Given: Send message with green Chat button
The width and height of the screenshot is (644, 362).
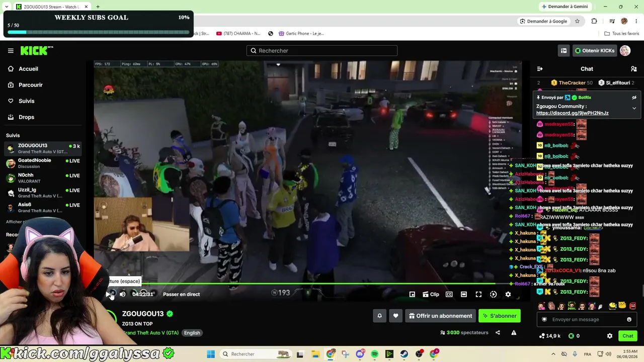Looking at the screenshot, I should pos(628,336).
